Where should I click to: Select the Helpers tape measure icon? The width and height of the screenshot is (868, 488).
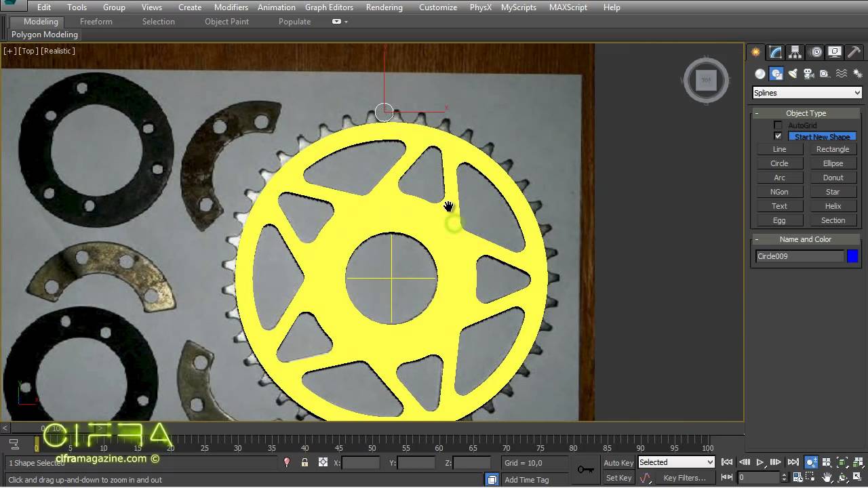pos(825,74)
